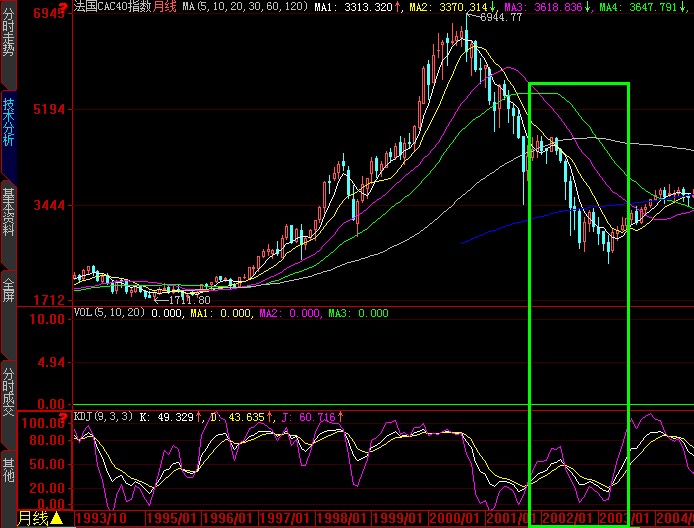Click the 1993/10 date on timeline
Image resolution: width=694 pixels, height=528 pixels.
101,519
